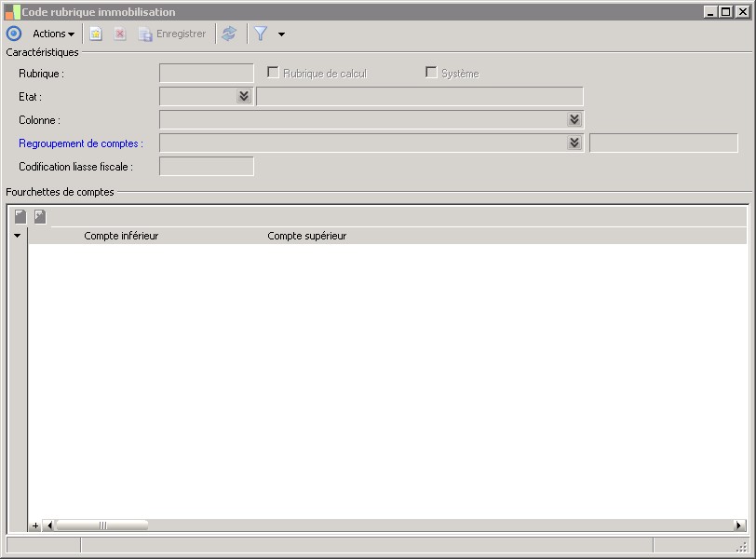Click the application icon in title bar
Image resolution: width=756 pixels, height=559 pixels.
tap(12, 12)
